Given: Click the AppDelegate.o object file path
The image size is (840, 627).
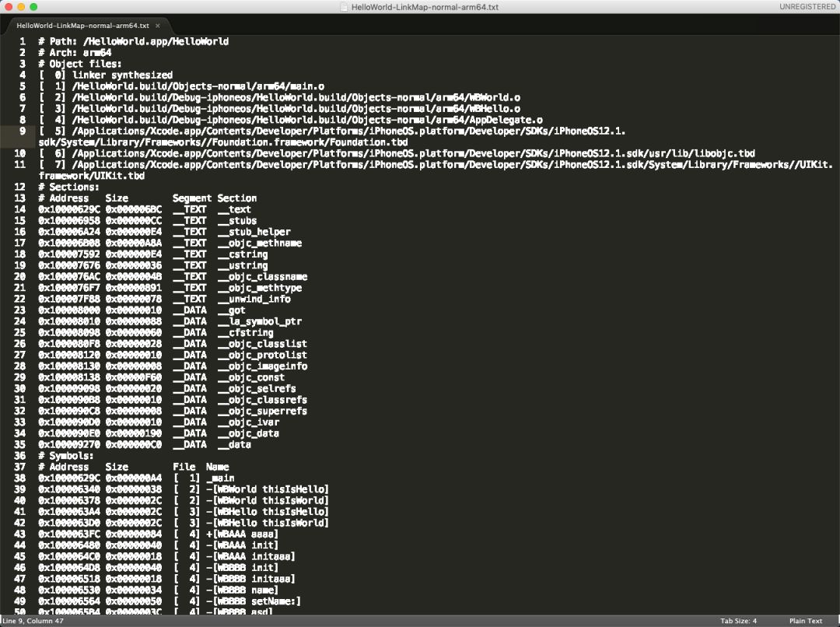Looking at the screenshot, I should coord(307,121).
